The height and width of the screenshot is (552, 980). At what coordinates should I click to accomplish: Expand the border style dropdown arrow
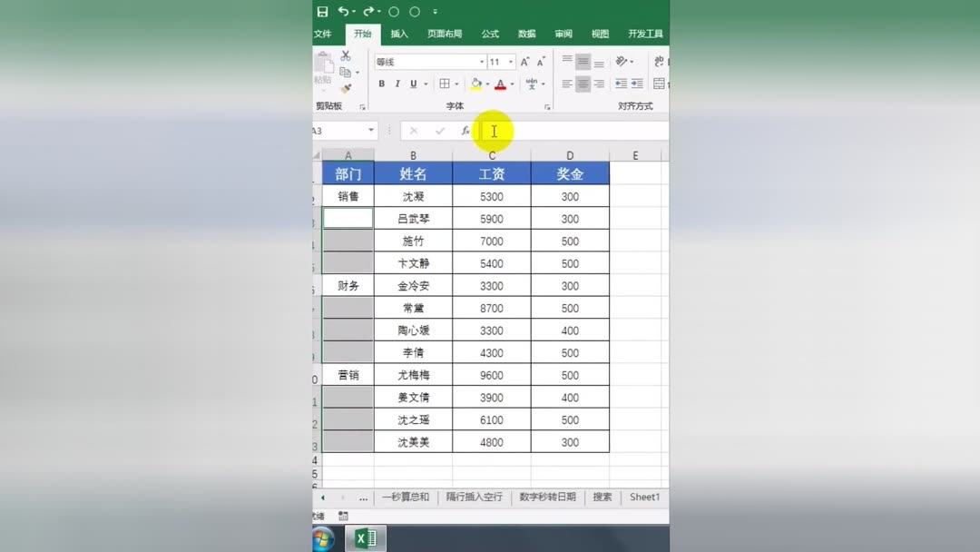456,84
